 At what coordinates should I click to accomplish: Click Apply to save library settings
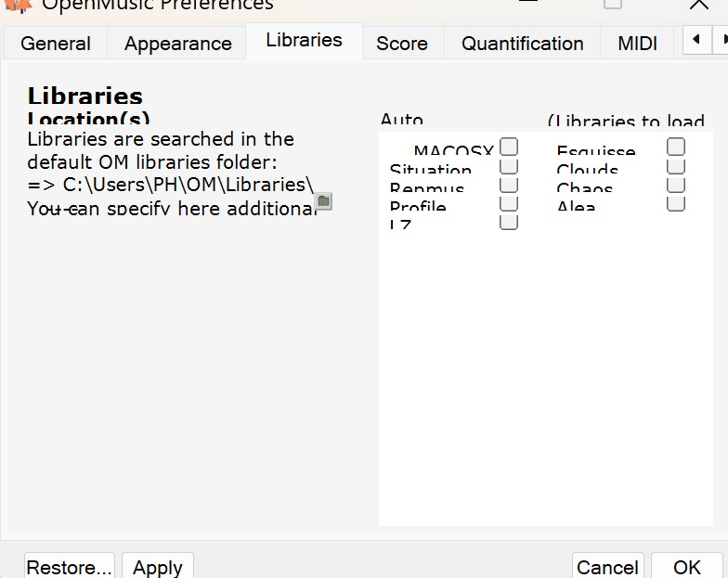point(158,567)
